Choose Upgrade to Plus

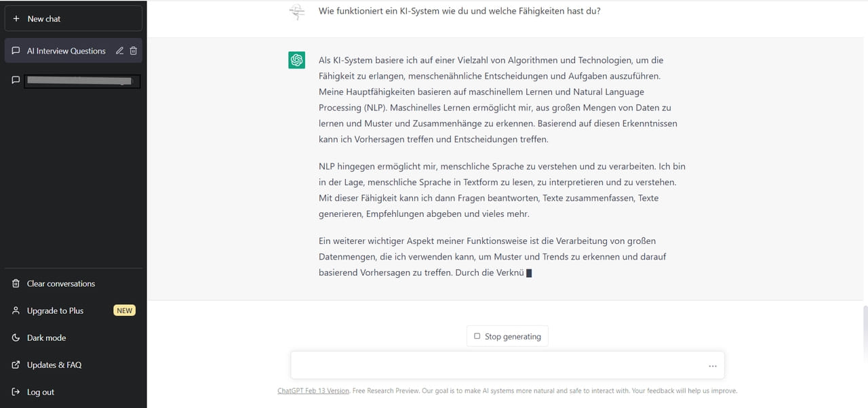point(73,310)
